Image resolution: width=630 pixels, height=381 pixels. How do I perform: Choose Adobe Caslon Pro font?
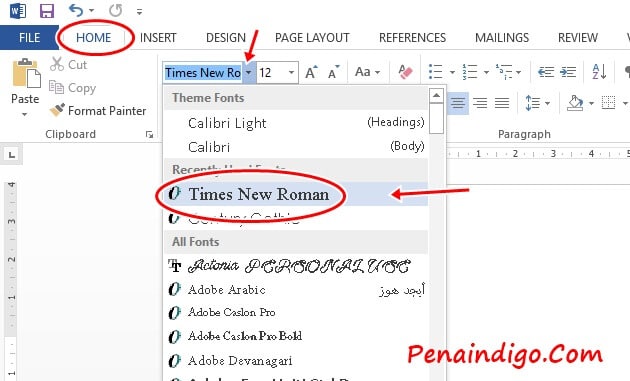pos(296,312)
